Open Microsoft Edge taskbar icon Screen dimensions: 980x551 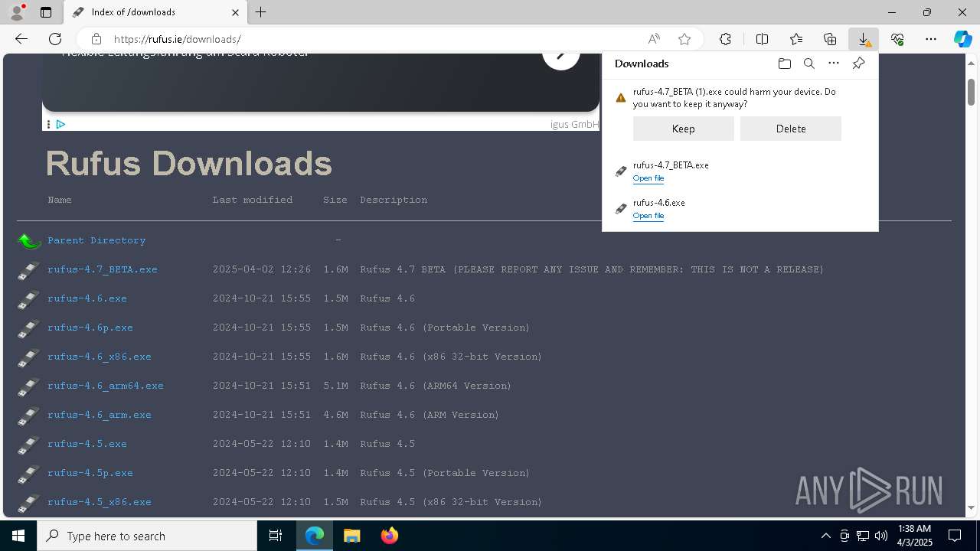[315, 536]
